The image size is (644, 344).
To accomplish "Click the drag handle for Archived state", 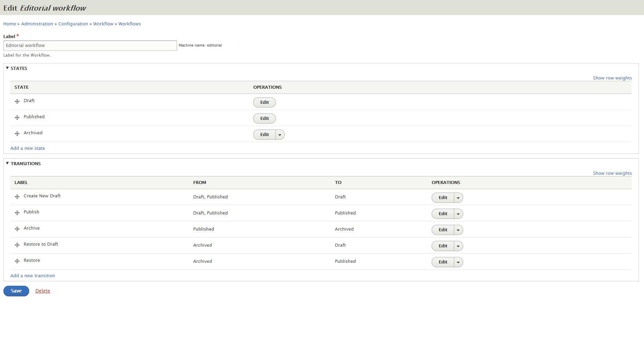I will pyautogui.click(x=17, y=134).
